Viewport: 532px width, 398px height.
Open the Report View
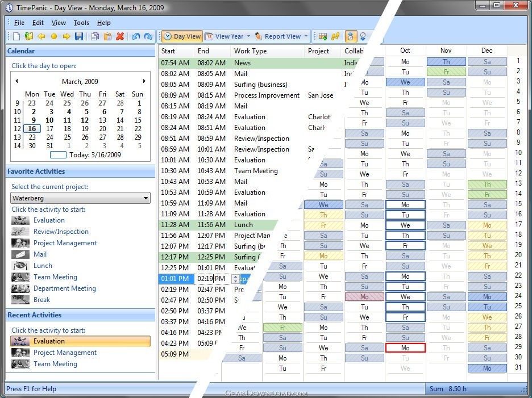point(278,36)
